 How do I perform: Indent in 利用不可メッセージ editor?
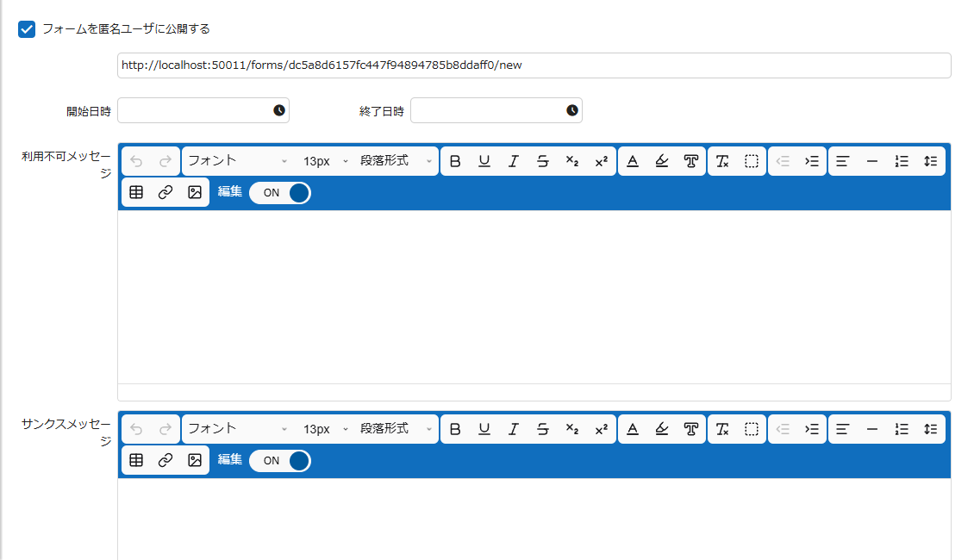(812, 161)
